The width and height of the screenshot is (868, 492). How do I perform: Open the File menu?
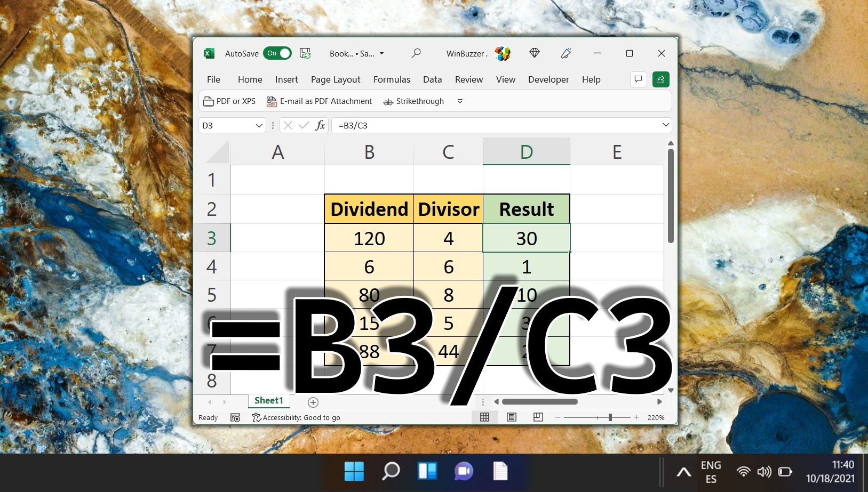[213, 79]
